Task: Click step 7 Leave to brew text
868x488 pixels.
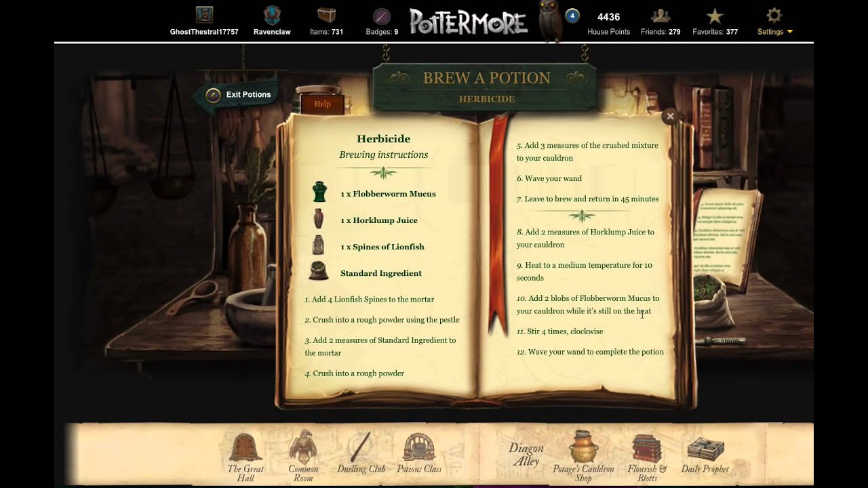Action: click(x=588, y=199)
